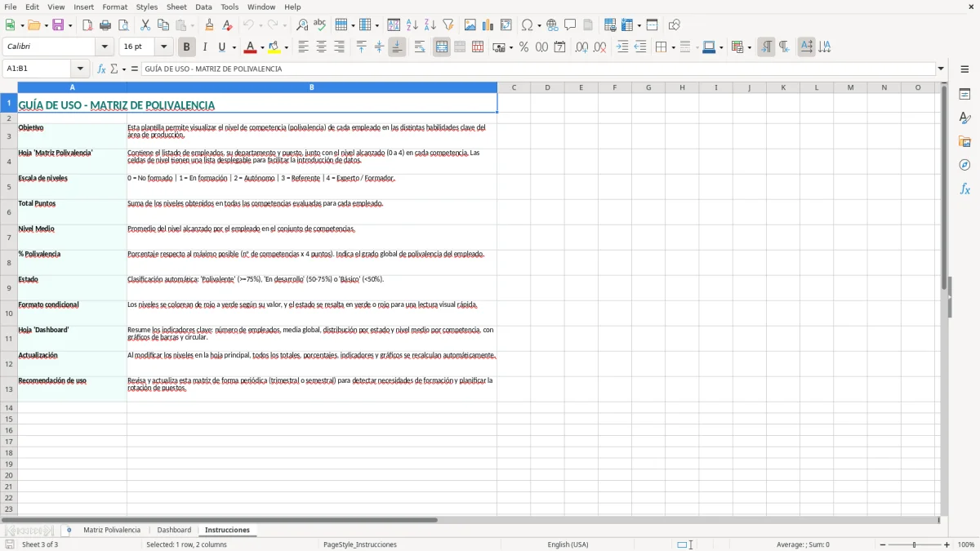980x551 pixels.
Task: Click the zoom slider handle
Action: click(915, 544)
